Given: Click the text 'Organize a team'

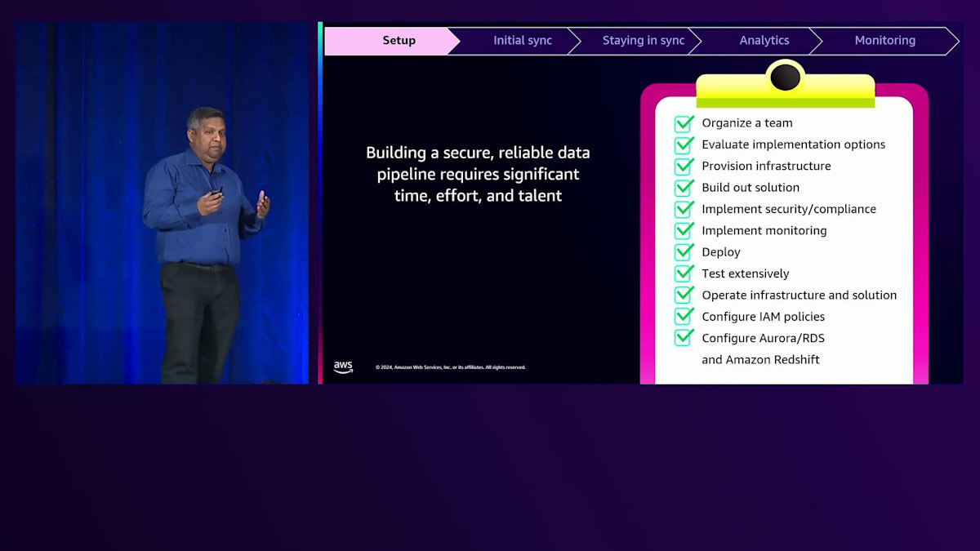Looking at the screenshot, I should coord(747,123).
